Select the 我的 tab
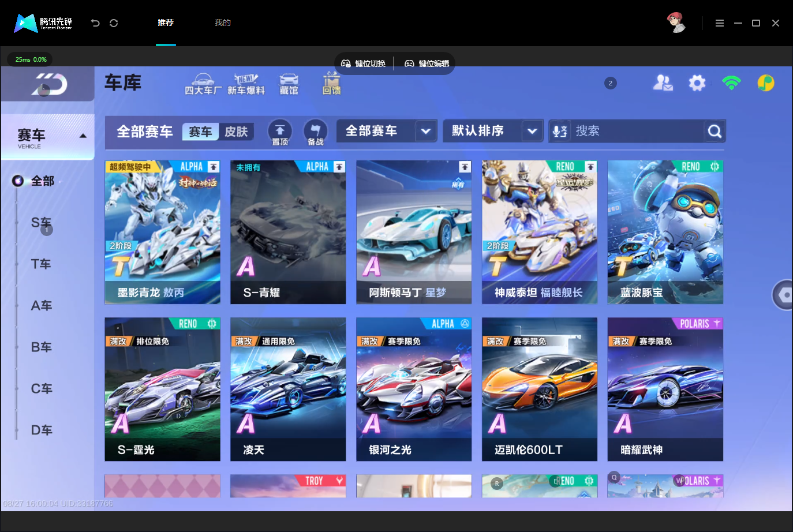Viewport: 793px width, 532px height. (223, 23)
